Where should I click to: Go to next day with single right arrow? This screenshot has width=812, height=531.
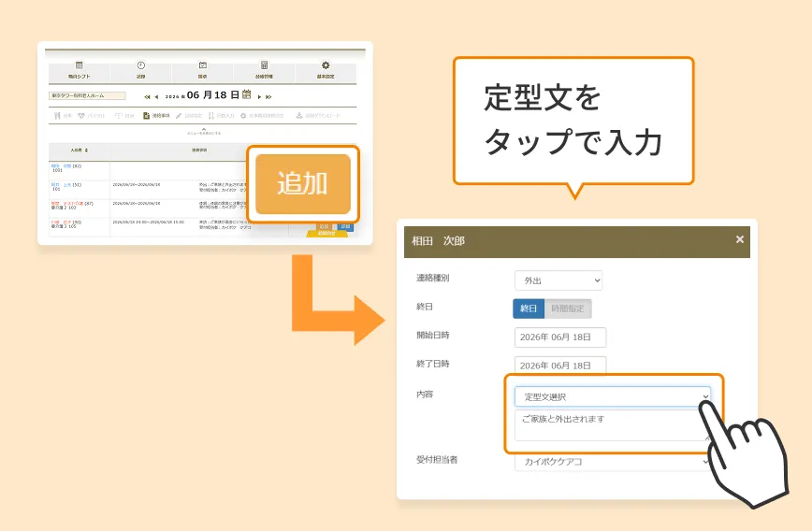coord(259,97)
